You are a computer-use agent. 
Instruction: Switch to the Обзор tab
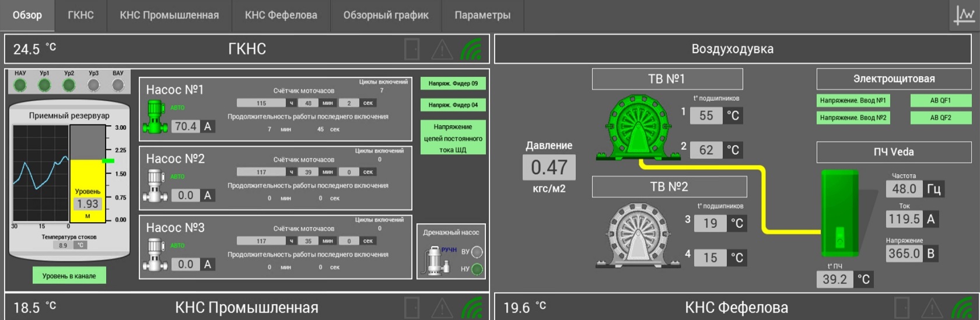pyautogui.click(x=27, y=15)
